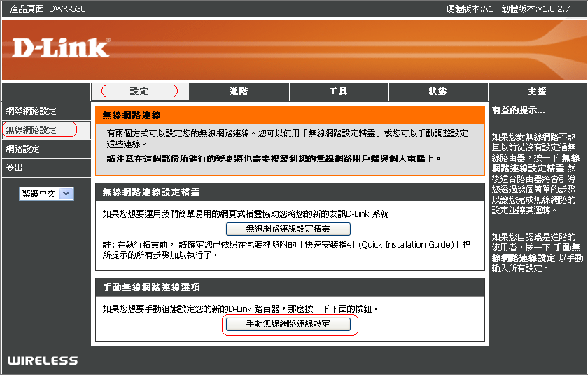Open the 工具 tab
Viewport: 588px width, 375px height.
pyautogui.click(x=339, y=92)
